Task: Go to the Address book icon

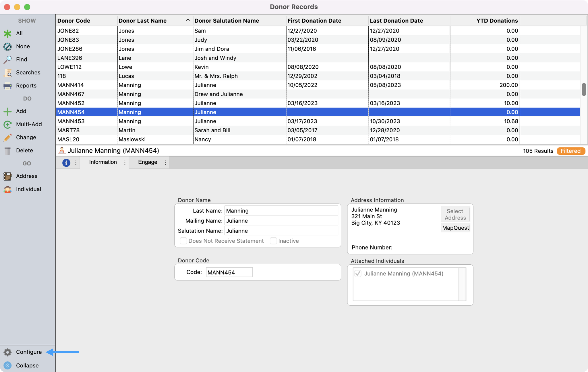Action: [x=7, y=176]
